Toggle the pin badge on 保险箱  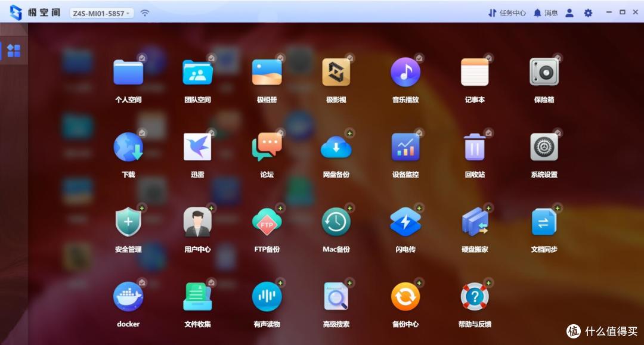(558, 58)
